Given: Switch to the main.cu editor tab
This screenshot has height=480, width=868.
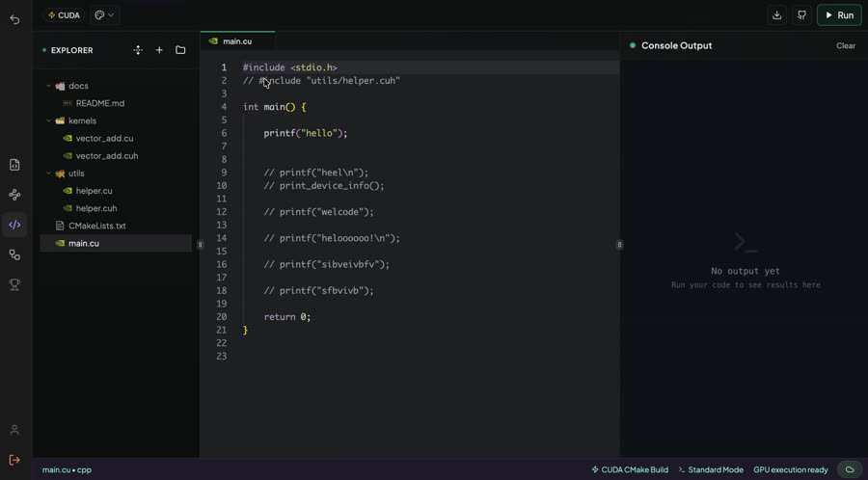Looking at the screenshot, I should coord(237,41).
